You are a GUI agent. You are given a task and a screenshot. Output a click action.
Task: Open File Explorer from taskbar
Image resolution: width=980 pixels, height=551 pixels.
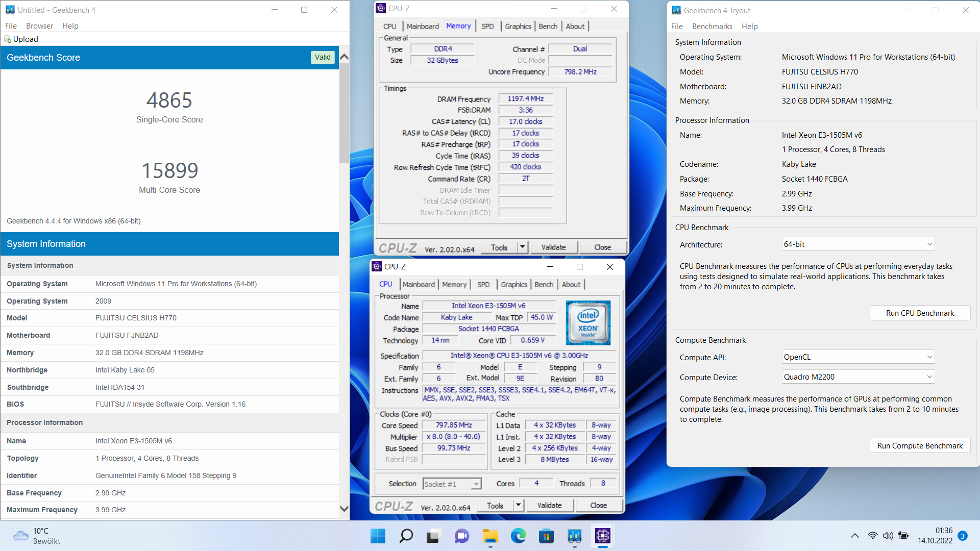pos(490,536)
